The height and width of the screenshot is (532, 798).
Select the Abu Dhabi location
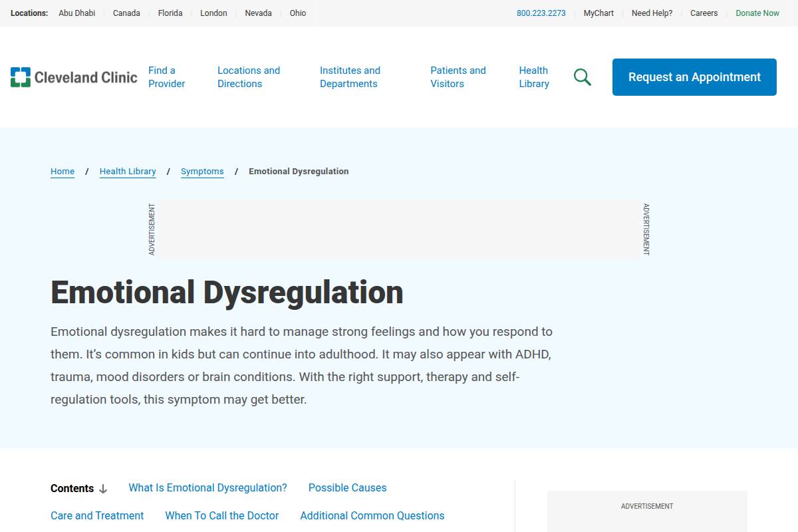click(76, 13)
